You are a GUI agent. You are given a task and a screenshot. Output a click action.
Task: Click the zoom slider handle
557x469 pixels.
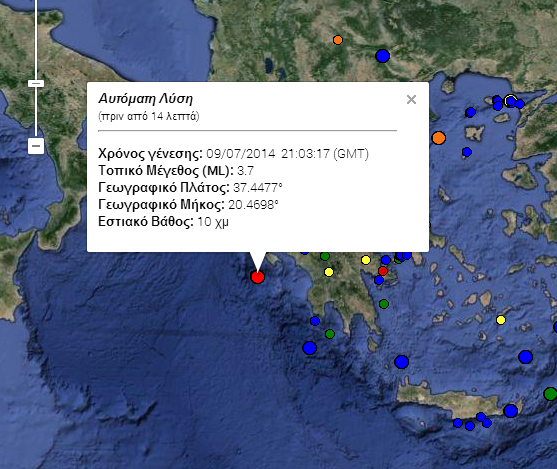(x=36, y=83)
